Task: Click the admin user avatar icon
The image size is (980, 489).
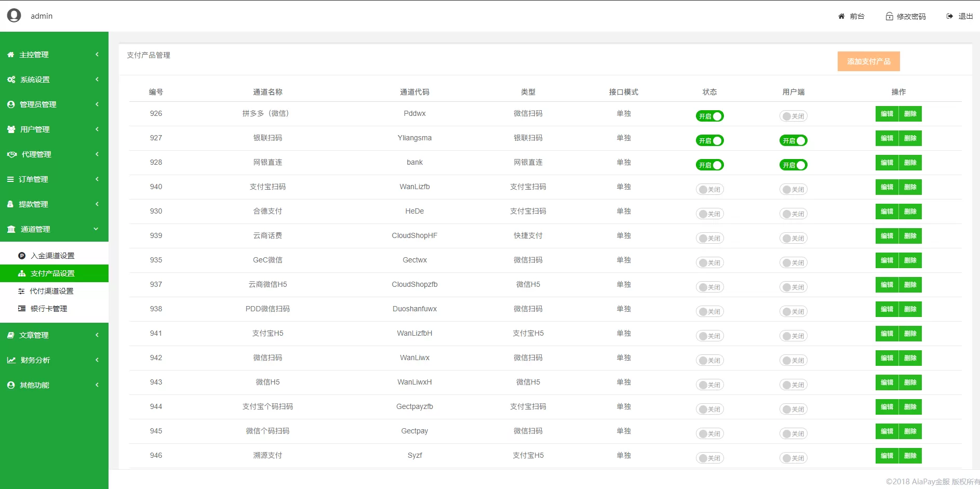Action: [14, 16]
